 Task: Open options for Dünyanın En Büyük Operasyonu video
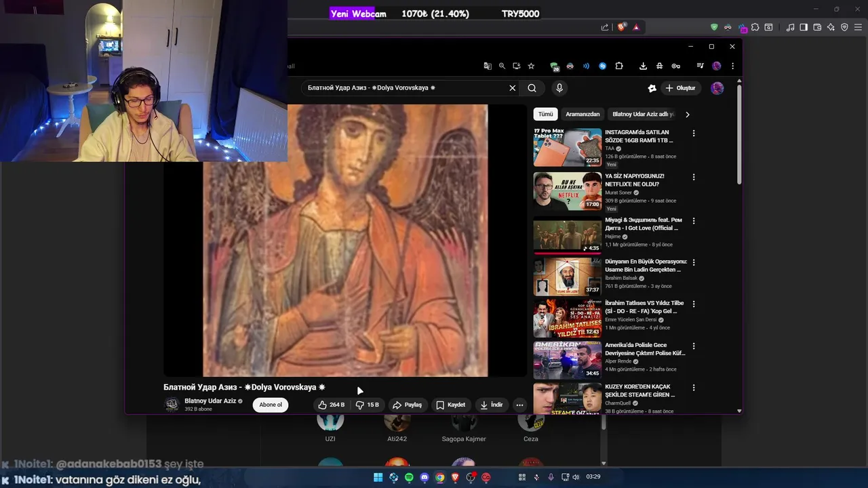(693, 262)
